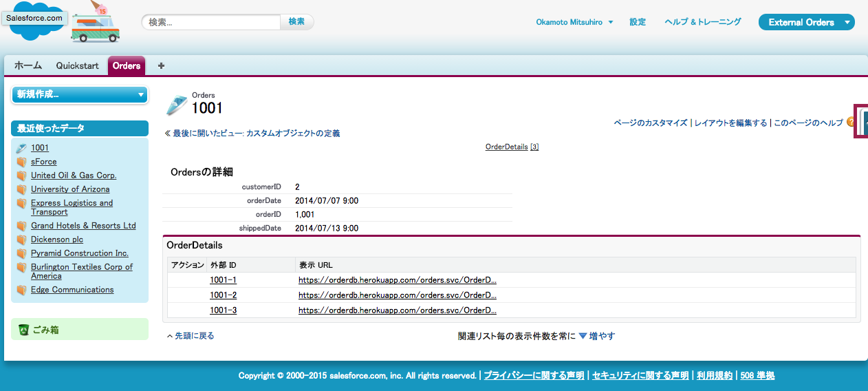Open the 新規作成 dropdown menu
The height and width of the screenshot is (391, 868).
click(80, 94)
